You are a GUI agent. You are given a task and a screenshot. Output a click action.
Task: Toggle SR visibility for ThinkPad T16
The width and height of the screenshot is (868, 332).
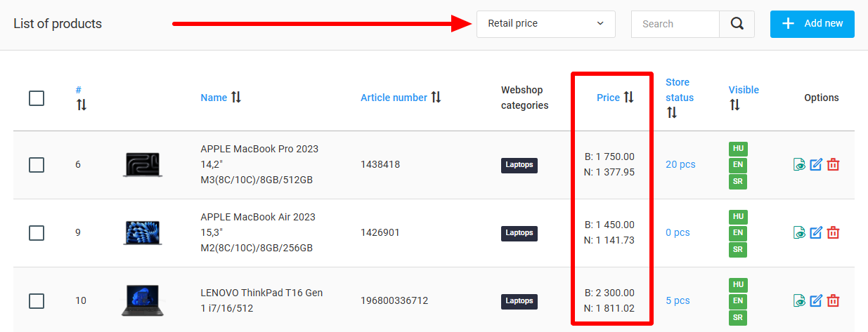pyautogui.click(x=738, y=317)
